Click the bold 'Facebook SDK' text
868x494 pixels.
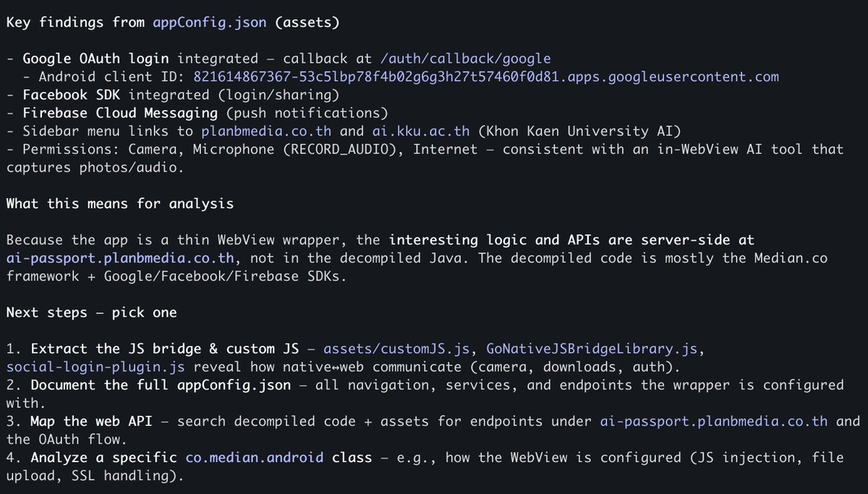[x=72, y=95]
